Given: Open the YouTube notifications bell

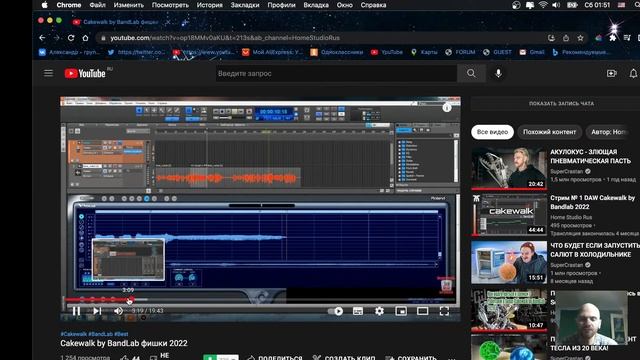Looking at the screenshot, I should (x=633, y=73).
